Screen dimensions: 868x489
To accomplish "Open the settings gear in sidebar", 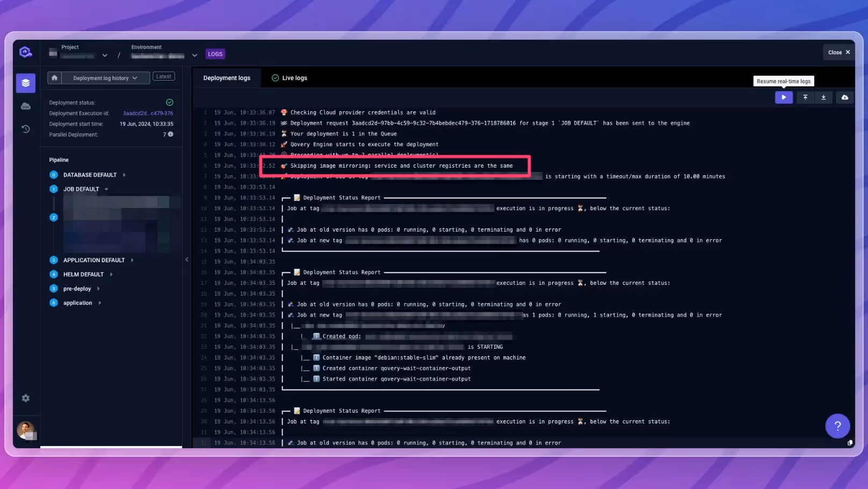I will coord(25,398).
